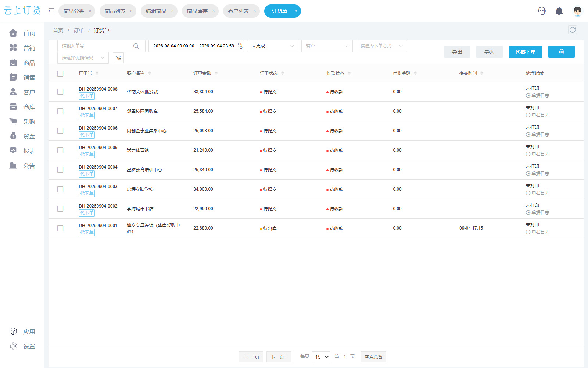Expand the 未完成 status dropdown
Viewport: 588px width, 368px height.
273,46
